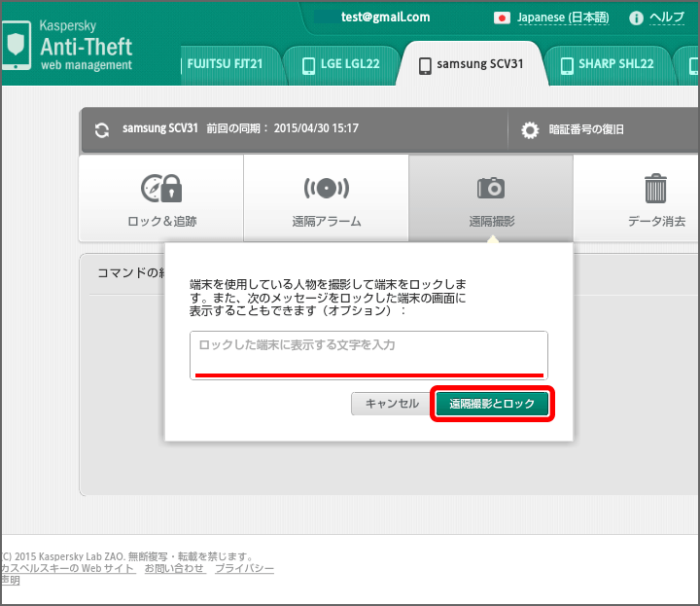Open the プライバシー link in footer
700x606 pixels.
pos(244,568)
